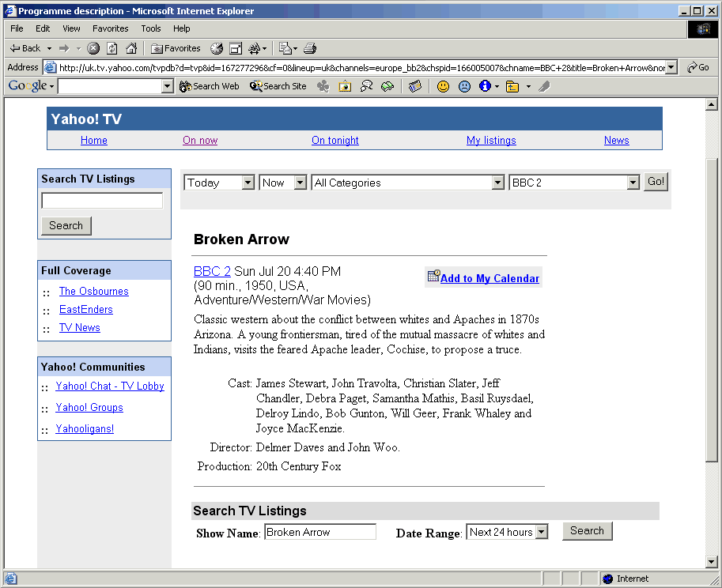The image size is (722, 588).
Task: Open the EastEnders link
Action: [x=86, y=309]
